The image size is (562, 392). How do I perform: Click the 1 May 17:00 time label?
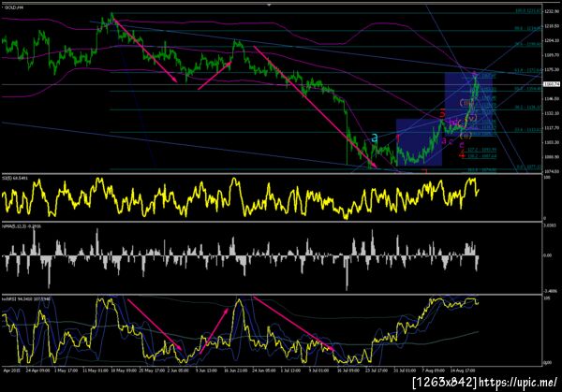tap(66, 370)
